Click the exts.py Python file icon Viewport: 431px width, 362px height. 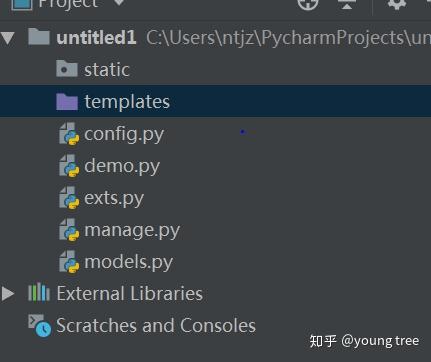point(69,198)
